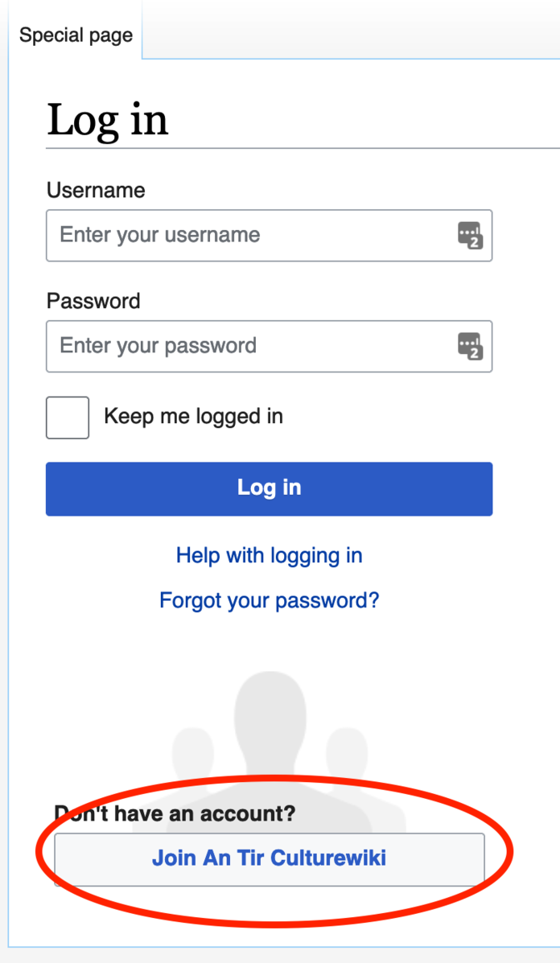Click the "Keep me logged in" label text
This screenshot has width=560, height=963.
click(x=193, y=417)
